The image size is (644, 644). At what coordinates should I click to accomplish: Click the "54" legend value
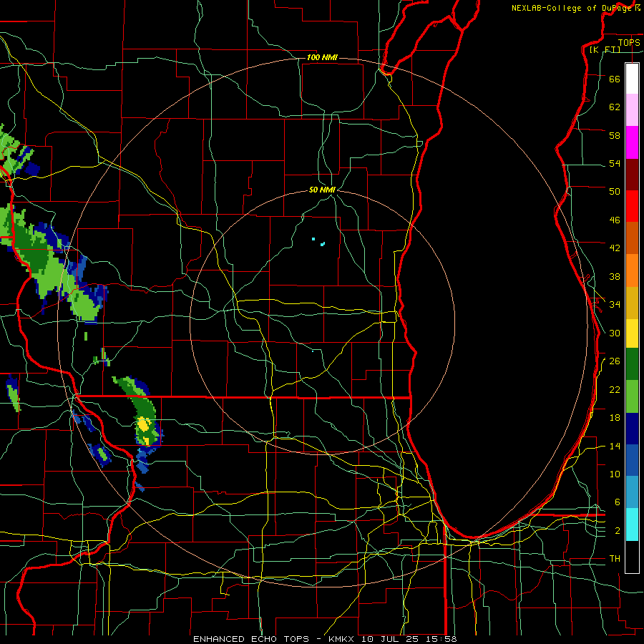(615, 164)
